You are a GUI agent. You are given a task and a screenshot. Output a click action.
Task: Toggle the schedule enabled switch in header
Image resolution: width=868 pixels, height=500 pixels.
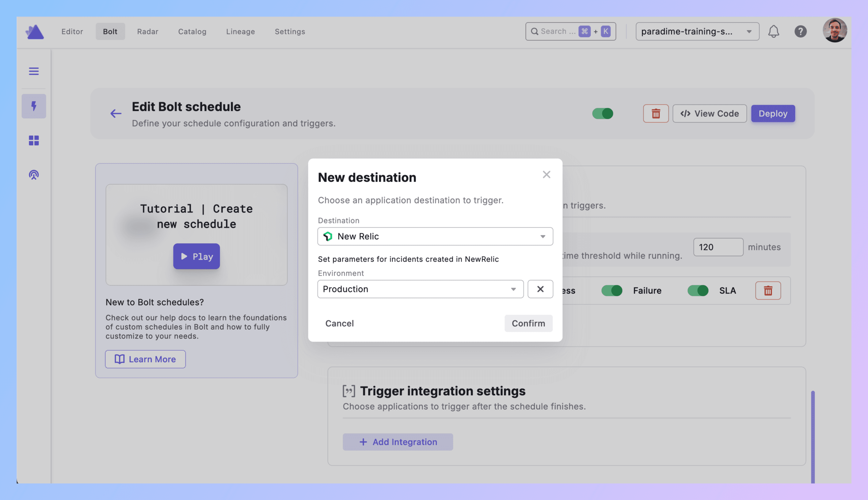pyautogui.click(x=603, y=114)
